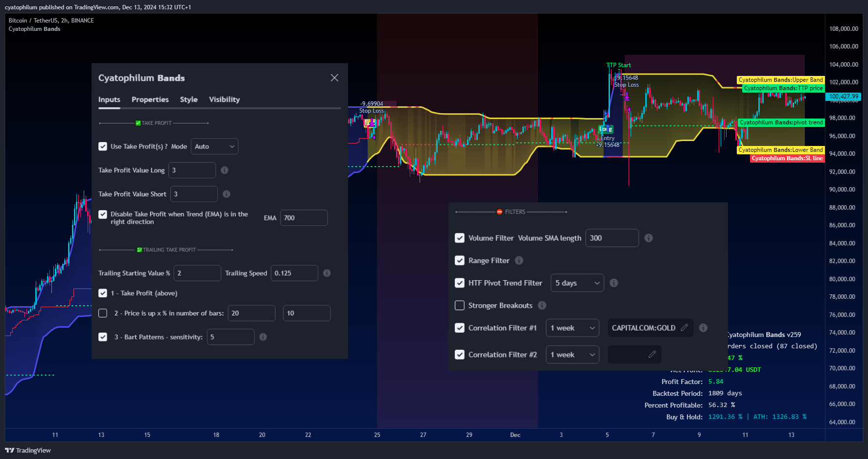The height and width of the screenshot is (459, 868).
Task: Click 108,000.00 on the price axis
Action: (844, 29)
